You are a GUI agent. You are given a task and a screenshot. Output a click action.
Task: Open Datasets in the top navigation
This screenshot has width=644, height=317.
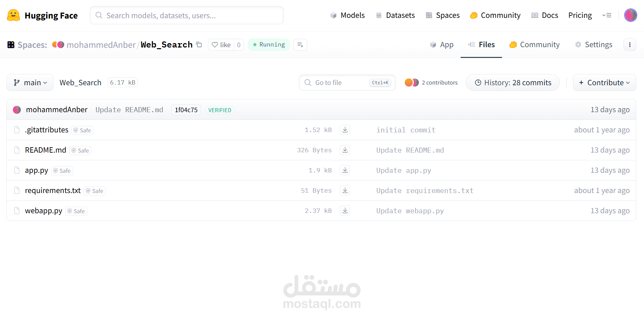(395, 15)
